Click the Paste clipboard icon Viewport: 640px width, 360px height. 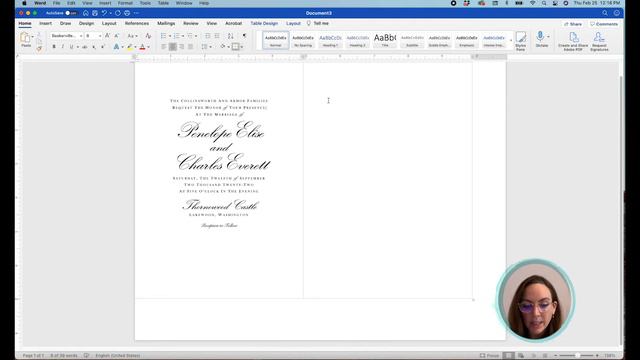[x=25, y=38]
